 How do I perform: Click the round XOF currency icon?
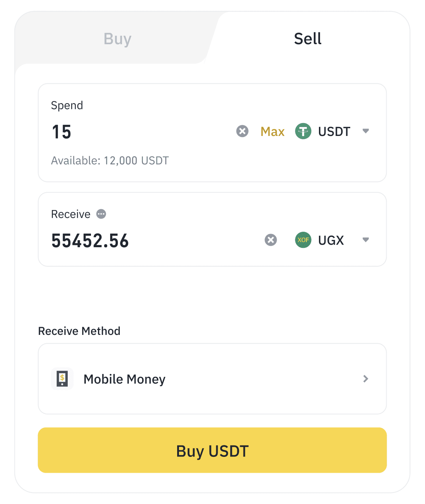pyautogui.click(x=303, y=240)
